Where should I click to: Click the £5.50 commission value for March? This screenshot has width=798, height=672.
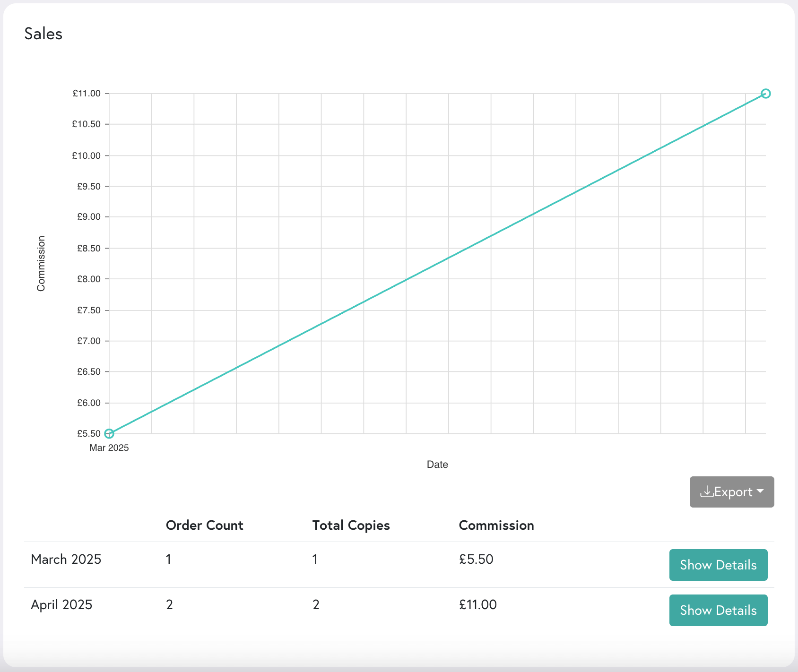coord(476,559)
